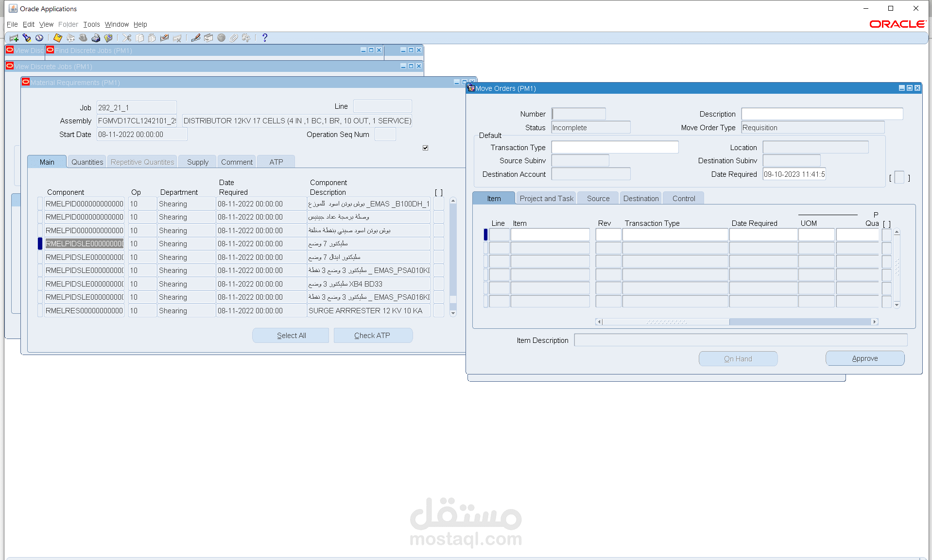Viewport: 932px width, 560px height.
Task: Click the Assembly description DISTRIBUTOR 12KV field
Action: coord(297,121)
